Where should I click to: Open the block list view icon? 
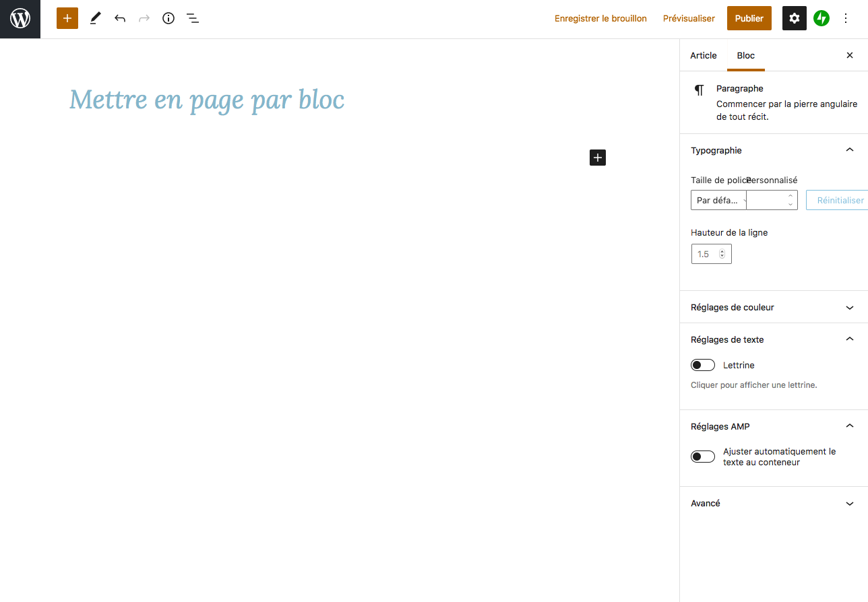(193, 18)
